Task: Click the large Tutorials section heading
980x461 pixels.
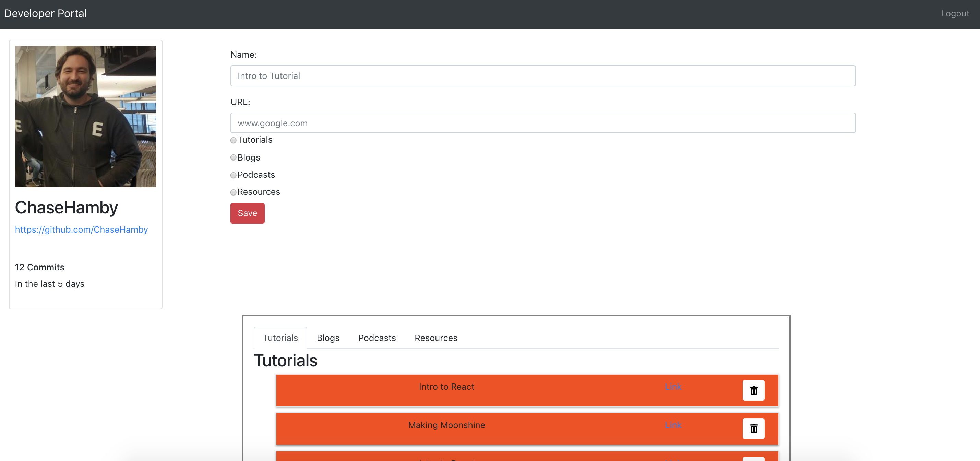Action: pos(286,360)
